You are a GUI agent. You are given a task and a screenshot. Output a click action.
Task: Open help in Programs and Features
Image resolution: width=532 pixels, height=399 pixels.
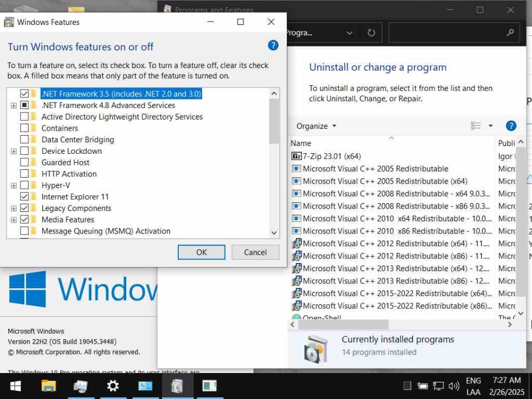(511, 126)
